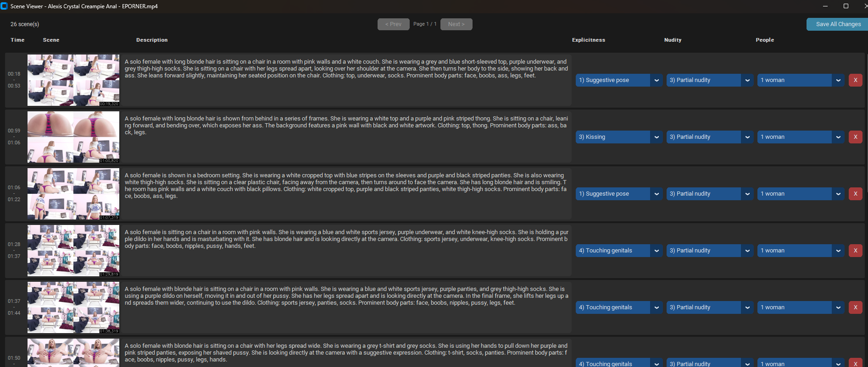Viewport: 868px width, 367px height.
Task: Remove the 01:06 scene with its X button
Action: [855, 194]
